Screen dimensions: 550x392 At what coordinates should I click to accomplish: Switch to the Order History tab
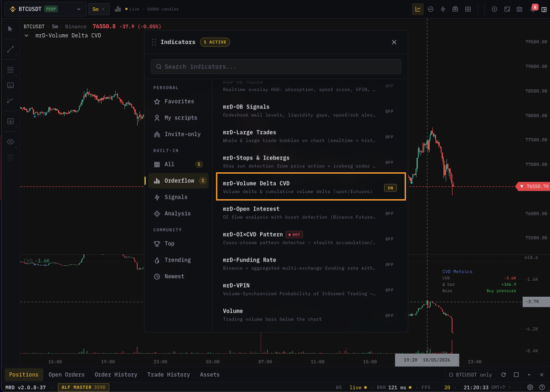116,375
